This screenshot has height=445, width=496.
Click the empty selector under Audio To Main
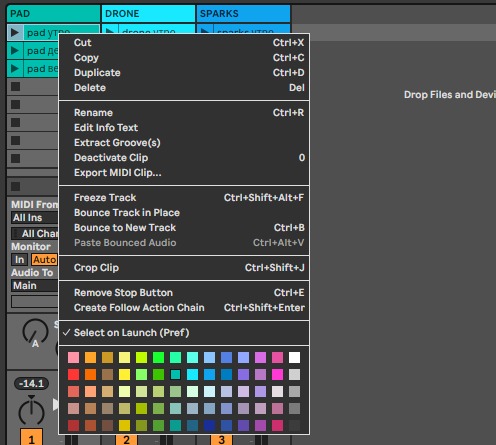point(35,301)
